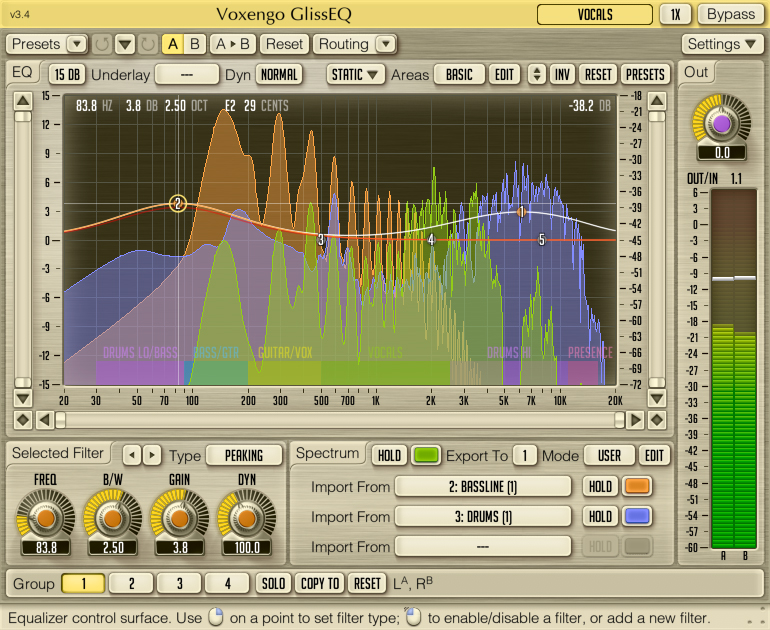Select state A
The height and width of the screenshot is (630, 770).
(172, 44)
